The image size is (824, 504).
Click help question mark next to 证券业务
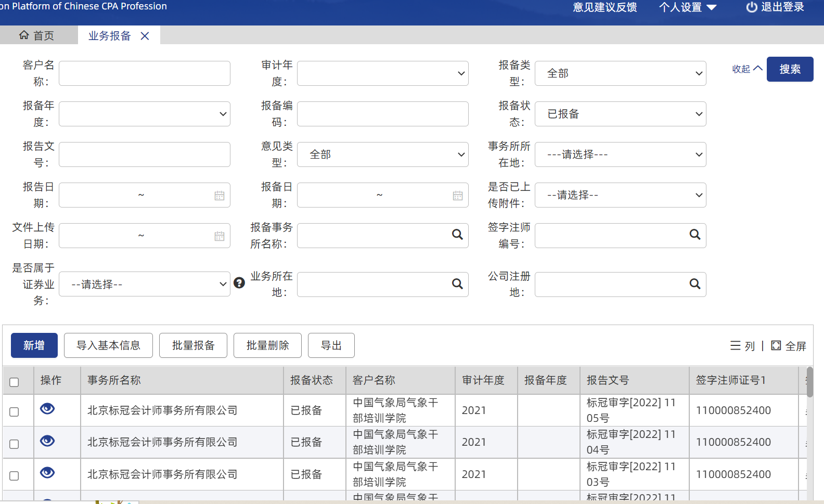pyautogui.click(x=239, y=283)
